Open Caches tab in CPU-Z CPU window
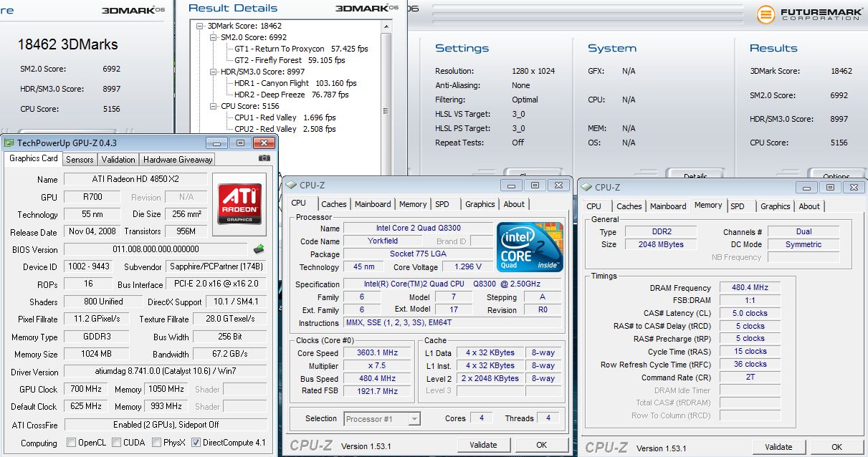 click(334, 204)
